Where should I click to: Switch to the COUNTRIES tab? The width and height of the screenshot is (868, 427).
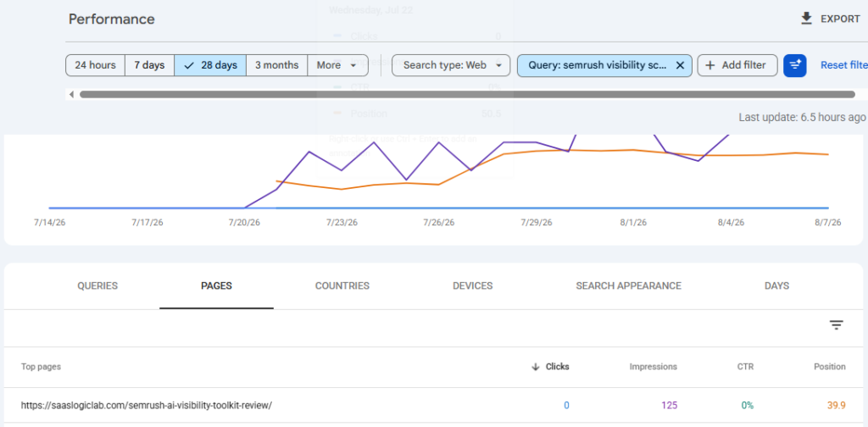(342, 286)
